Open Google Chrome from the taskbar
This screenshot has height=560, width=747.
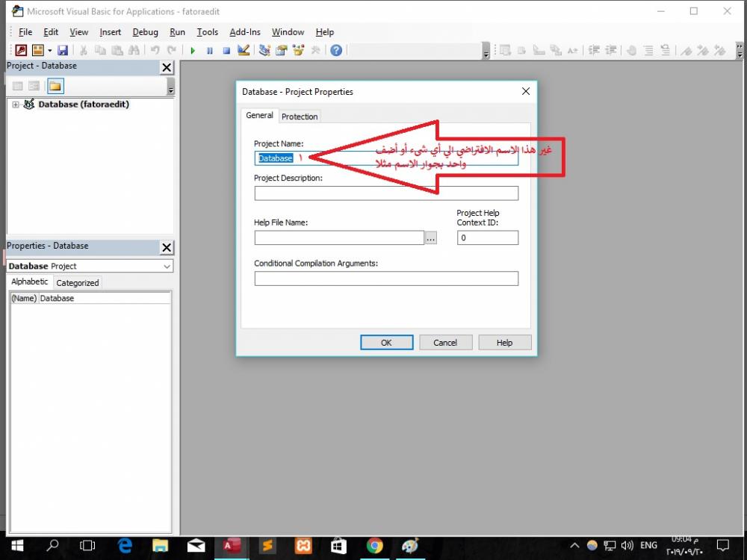(x=374, y=546)
